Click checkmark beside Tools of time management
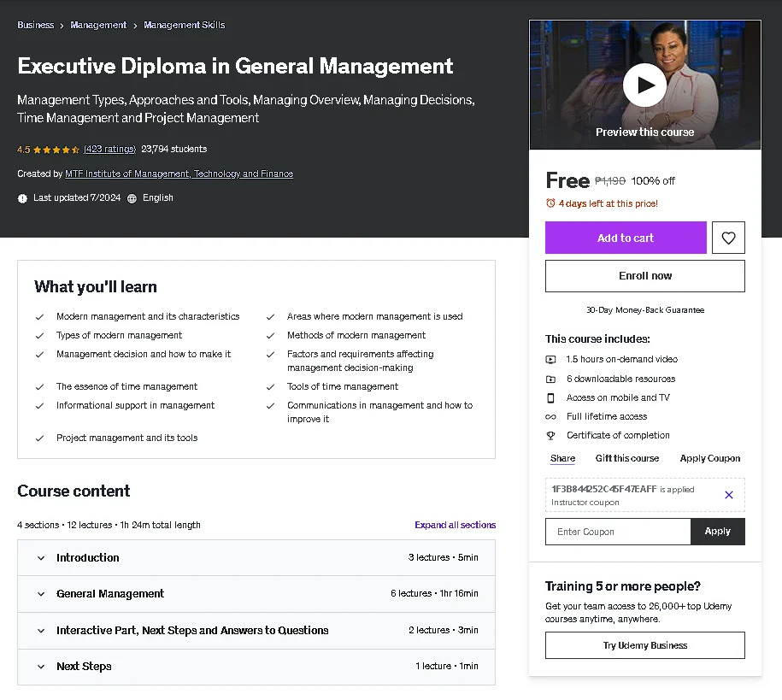Image resolution: width=782 pixels, height=700 pixels. point(270,387)
